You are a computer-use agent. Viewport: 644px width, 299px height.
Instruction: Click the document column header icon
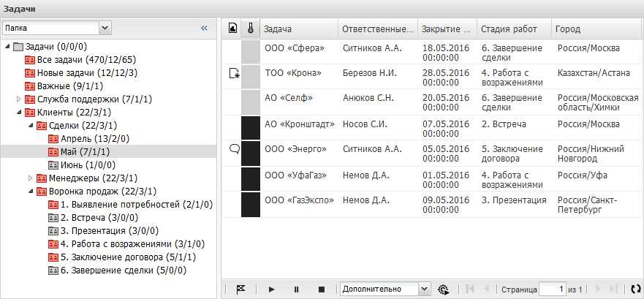click(x=232, y=29)
